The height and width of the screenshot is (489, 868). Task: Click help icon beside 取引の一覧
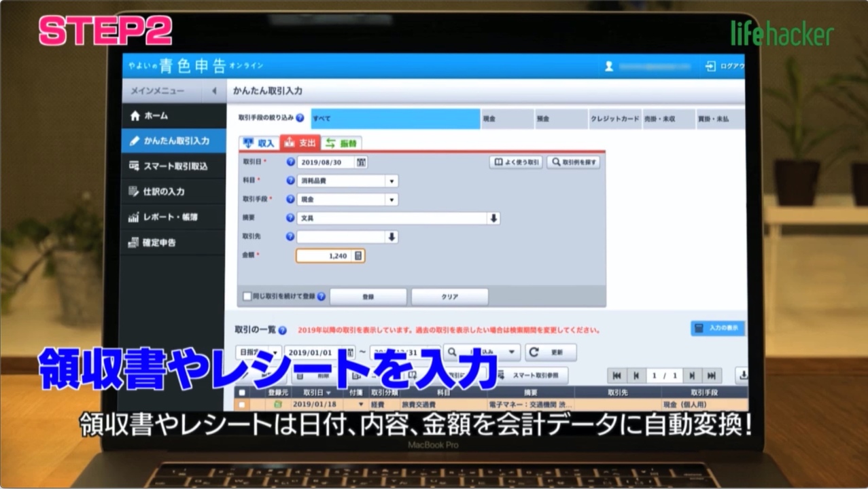coord(282,330)
